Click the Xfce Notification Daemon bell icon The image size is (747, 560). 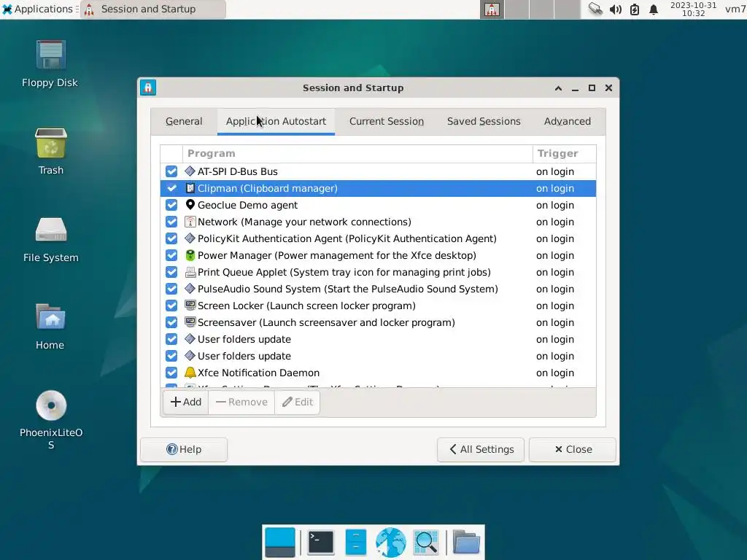click(x=190, y=373)
